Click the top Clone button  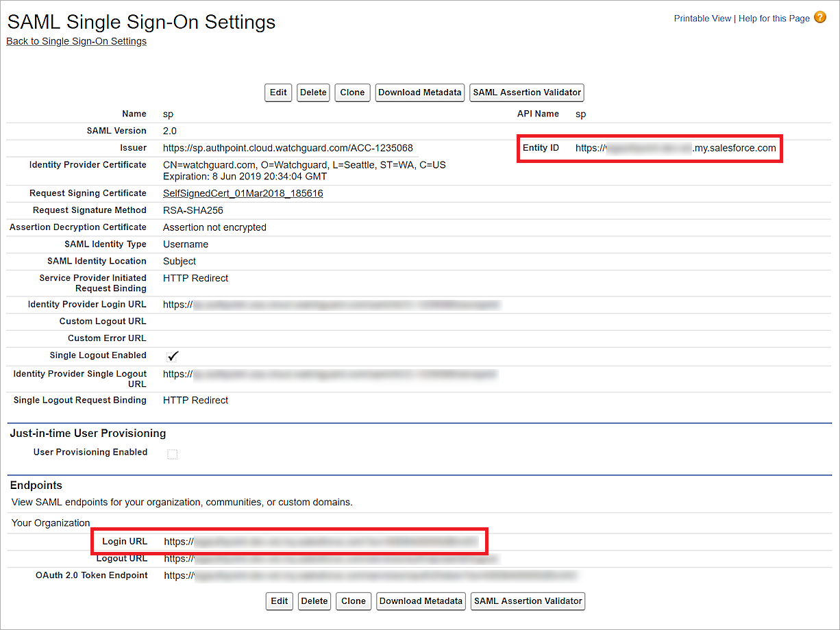click(352, 92)
